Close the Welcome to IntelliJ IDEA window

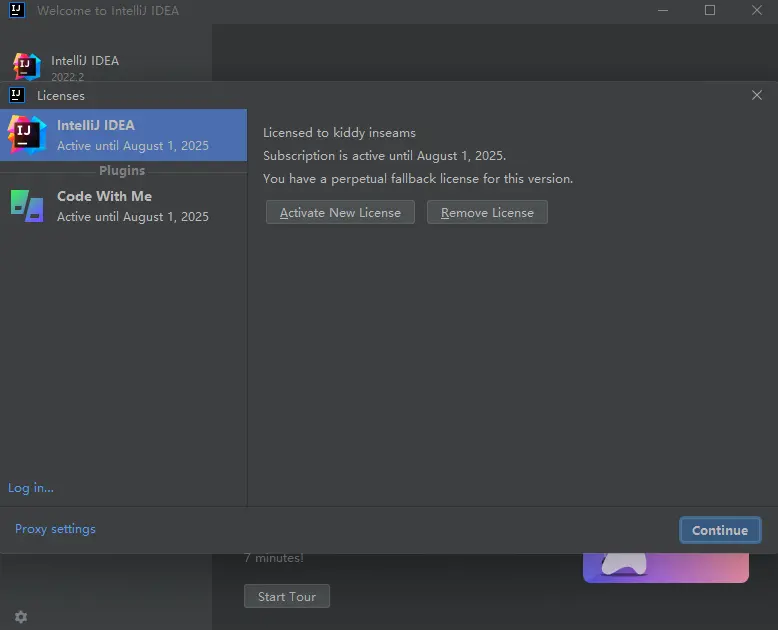click(756, 11)
